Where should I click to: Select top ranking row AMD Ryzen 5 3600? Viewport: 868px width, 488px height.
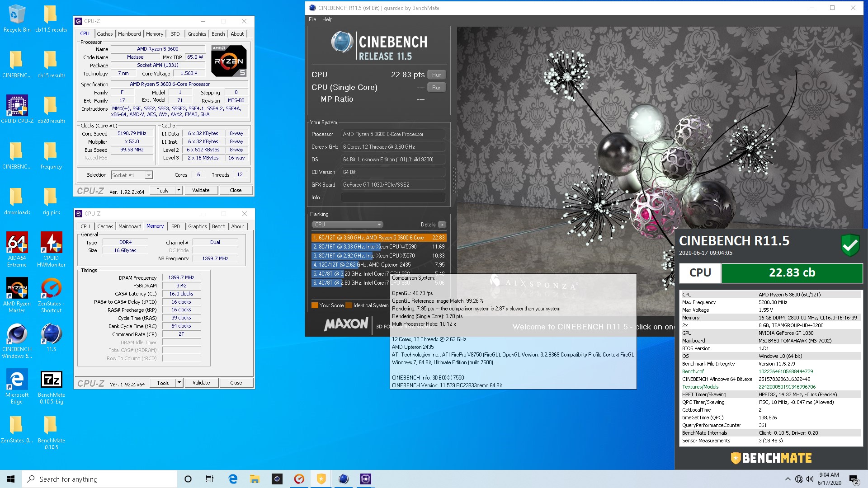coord(379,238)
